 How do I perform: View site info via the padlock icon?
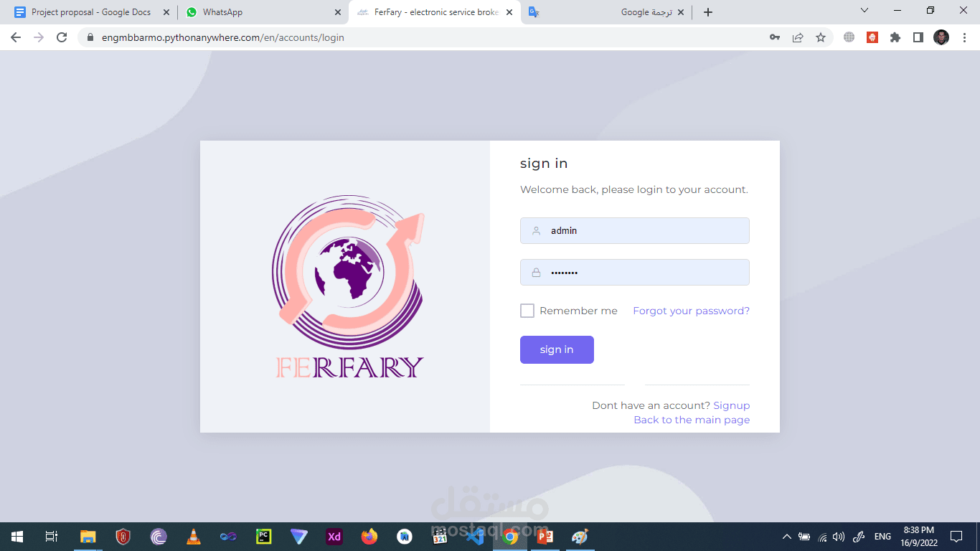pos(90,37)
